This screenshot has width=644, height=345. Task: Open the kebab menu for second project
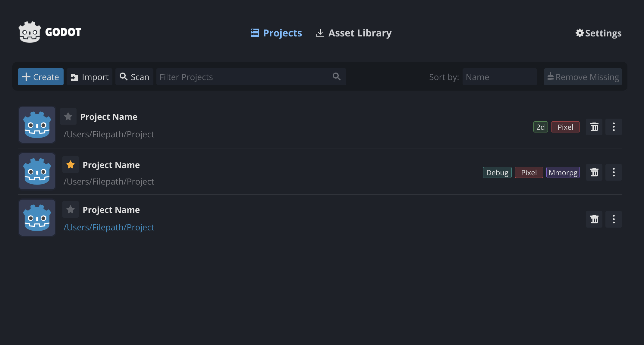pos(614,172)
